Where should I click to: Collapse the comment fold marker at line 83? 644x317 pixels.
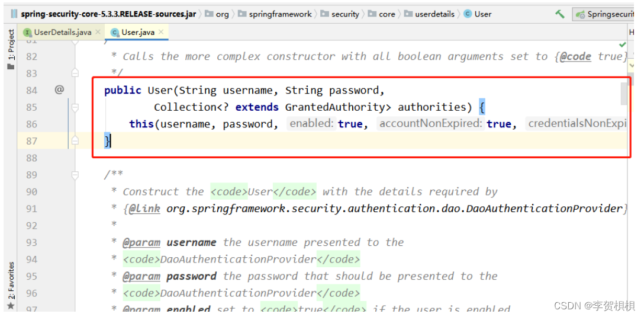point(75,73)
